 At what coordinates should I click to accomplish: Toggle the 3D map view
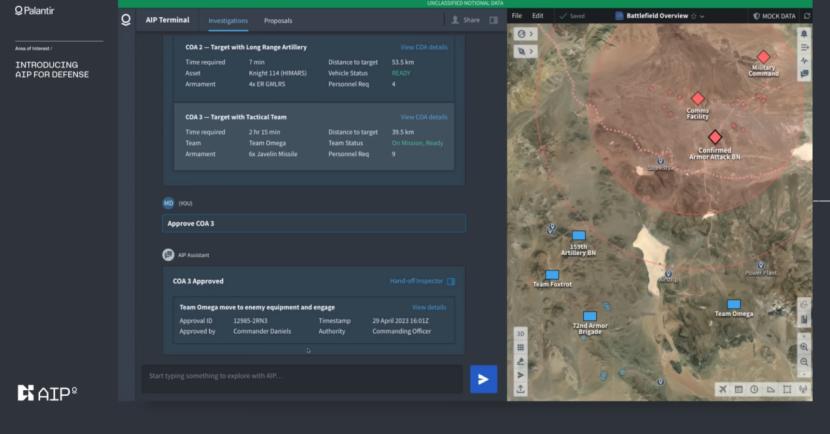coord(520,334)
